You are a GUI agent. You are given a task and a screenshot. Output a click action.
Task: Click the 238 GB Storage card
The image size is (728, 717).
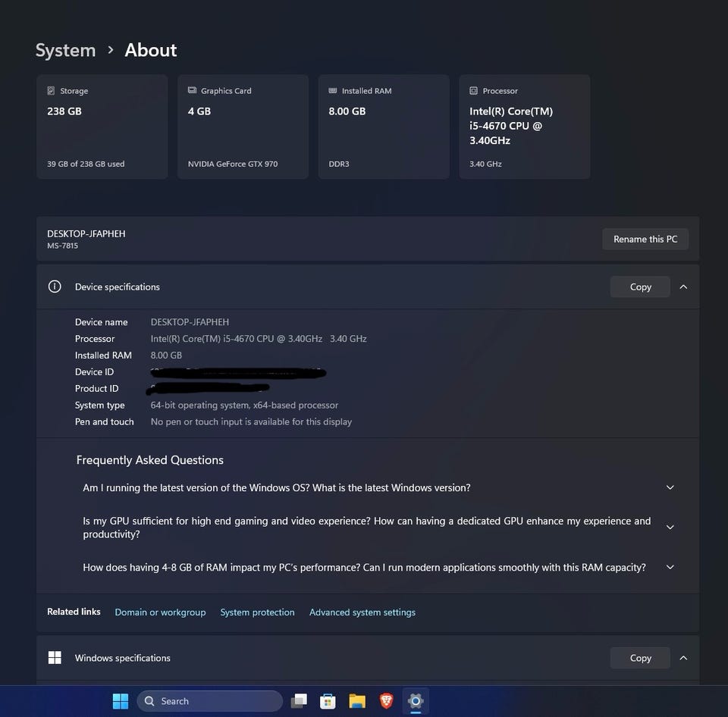(102, 127)
